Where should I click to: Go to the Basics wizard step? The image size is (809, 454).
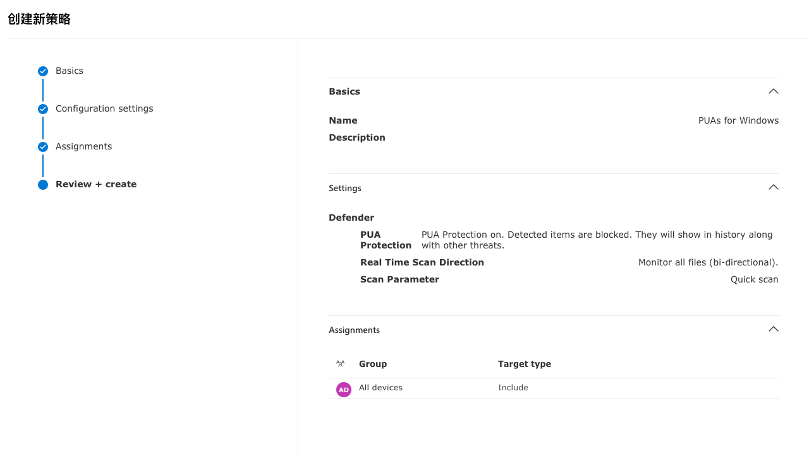coord(69,71)
